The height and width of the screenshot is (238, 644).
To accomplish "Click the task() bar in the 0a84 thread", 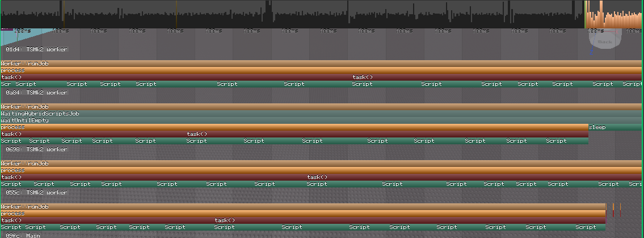I will pyautogui.click(x=294, y=134).
